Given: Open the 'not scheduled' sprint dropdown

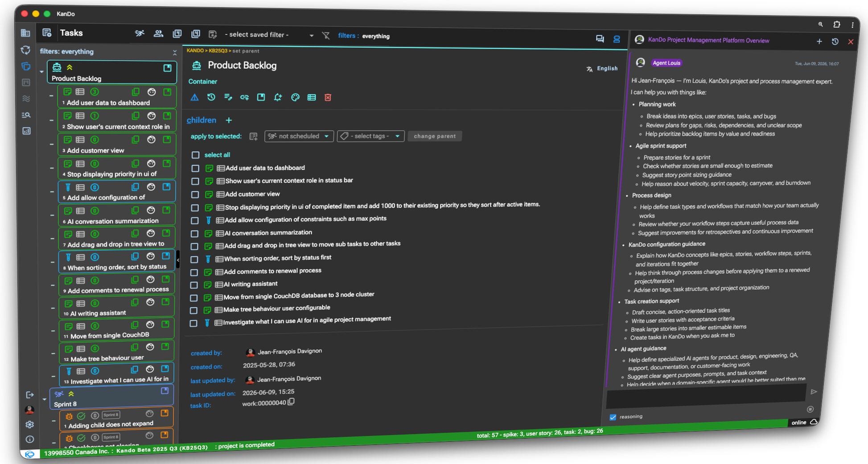Looking at the screenshot, I should point(299,136).
